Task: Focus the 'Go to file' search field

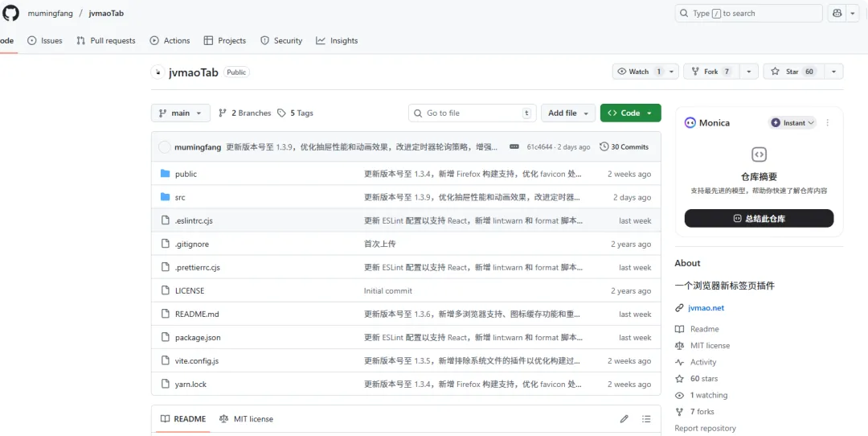Action: click(473, 113)
